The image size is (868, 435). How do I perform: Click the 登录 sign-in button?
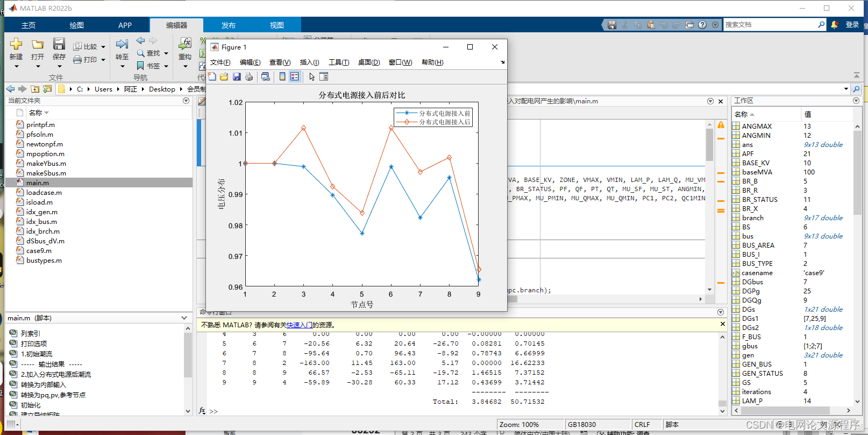coord(852,25)
